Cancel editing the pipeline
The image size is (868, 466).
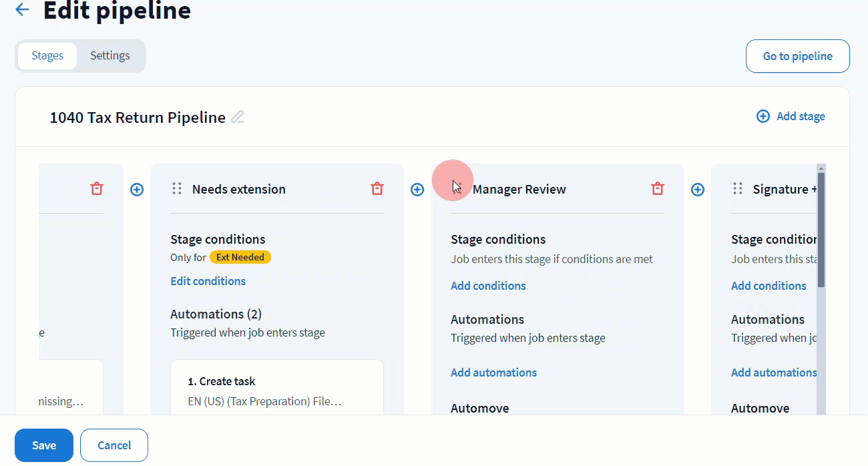click(114, 445)
